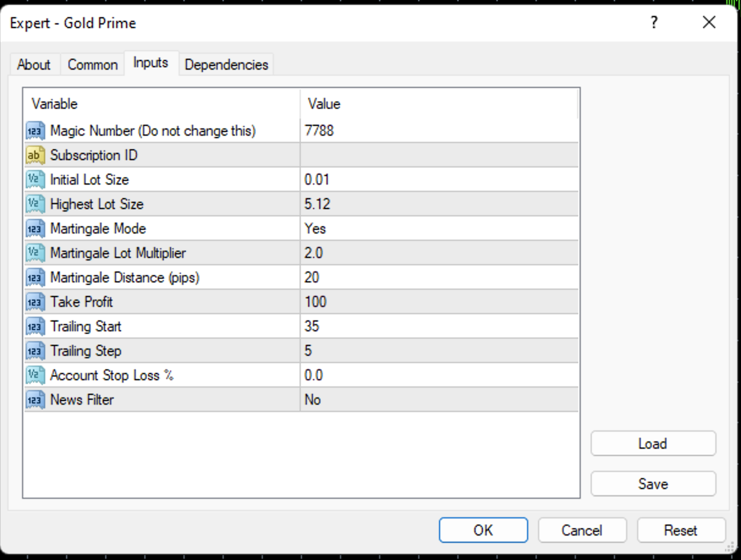Open the About tab

click(34, 65)
